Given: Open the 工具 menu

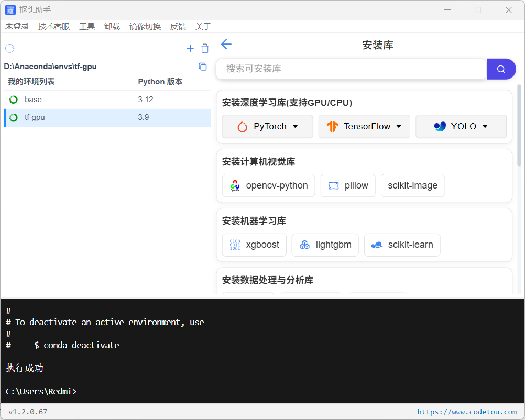Looking at the screenshot, I should pos(87,26).
